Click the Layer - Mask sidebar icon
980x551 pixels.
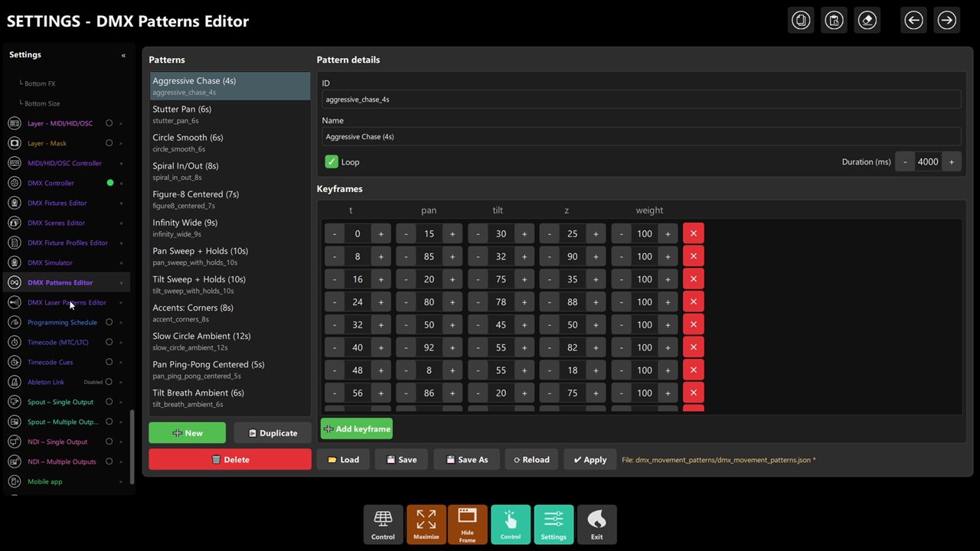14,143
